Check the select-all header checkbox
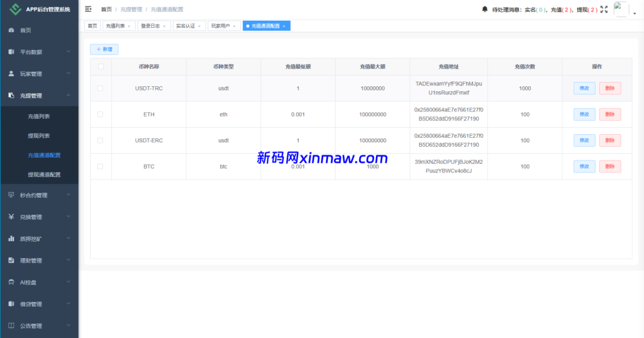This screenshot has width=644, height=338. pyautogui.click(x=101, y=67)
